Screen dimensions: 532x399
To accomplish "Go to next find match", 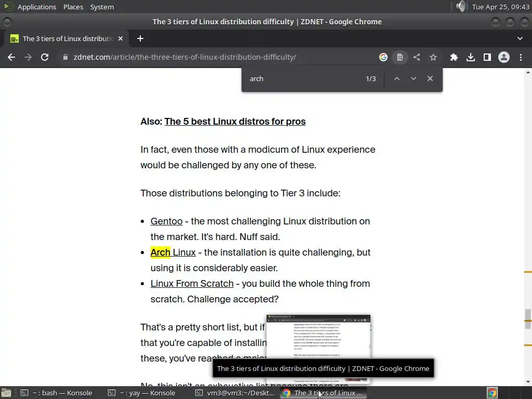I will 413,78.
